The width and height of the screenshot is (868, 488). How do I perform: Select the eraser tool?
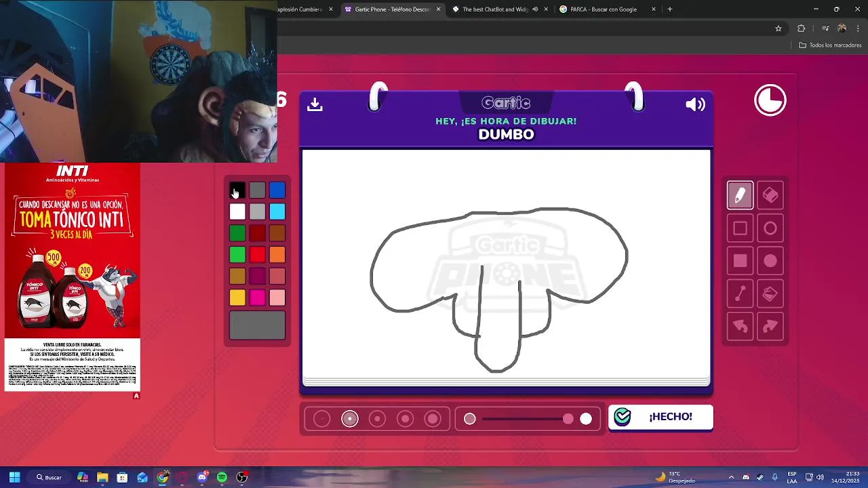770,195
